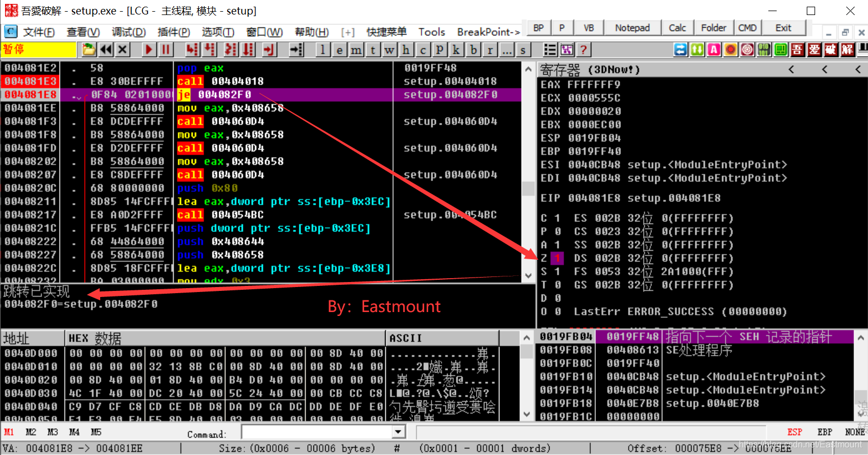Click the BP button
Viewport: 868px width, 455px height.
pos(538,28)
